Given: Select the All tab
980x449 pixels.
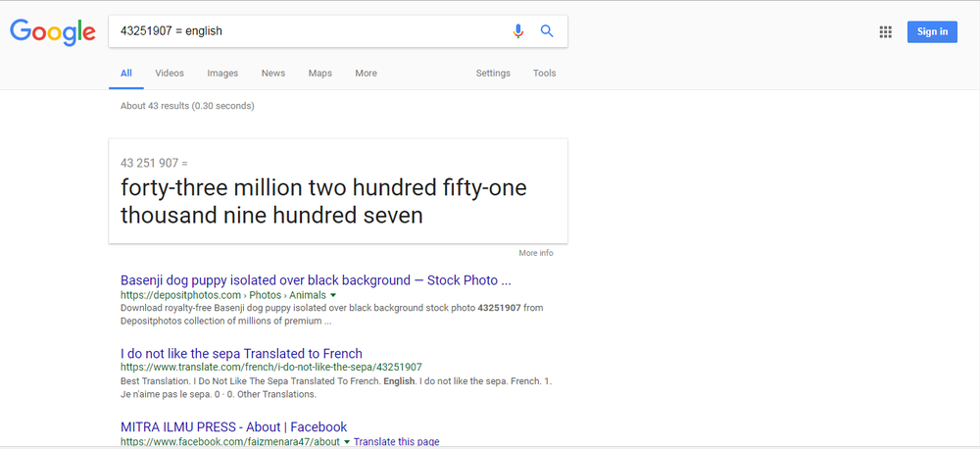Looking at the screenshot, I should (x=126, y=74).
